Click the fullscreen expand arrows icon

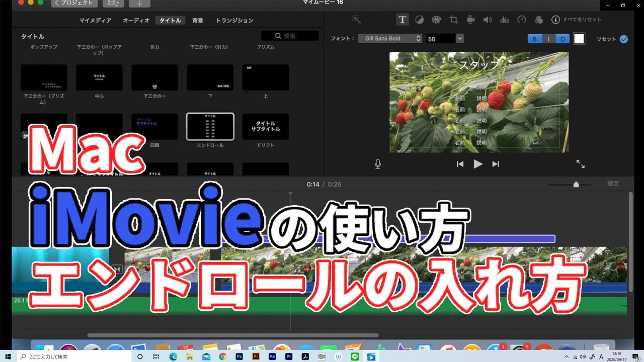[x=580, y=164]
